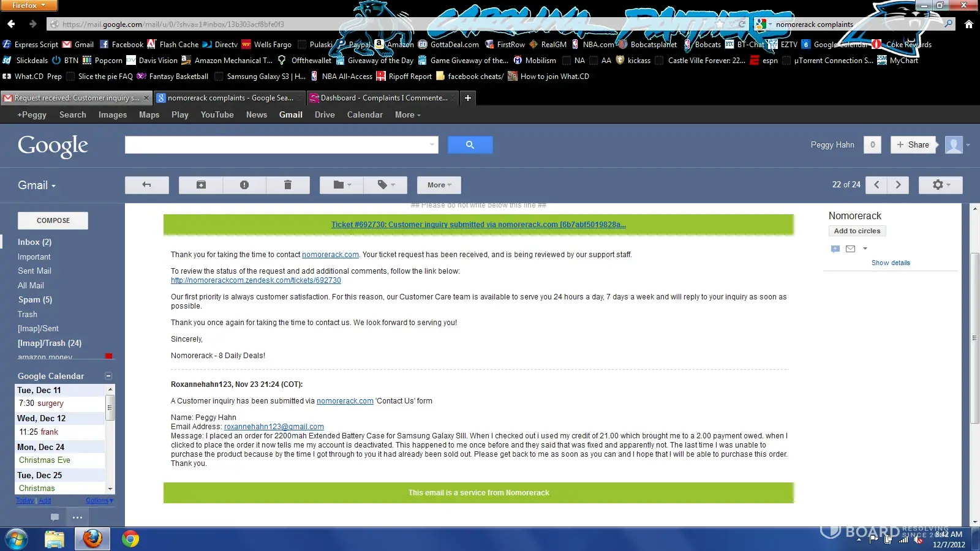
Task: Open Images in the Google bar
Action: [x=113, y=115]
